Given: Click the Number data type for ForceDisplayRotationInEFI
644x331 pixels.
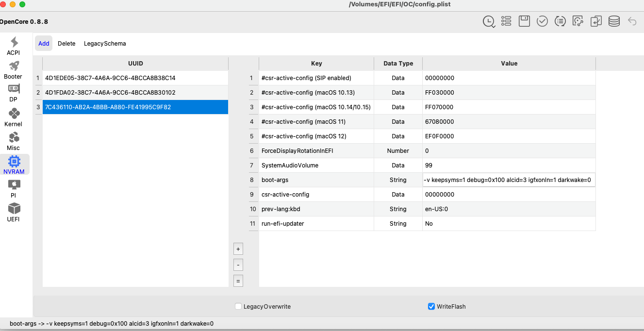Looking at the screenshot, I should [398, 150].
